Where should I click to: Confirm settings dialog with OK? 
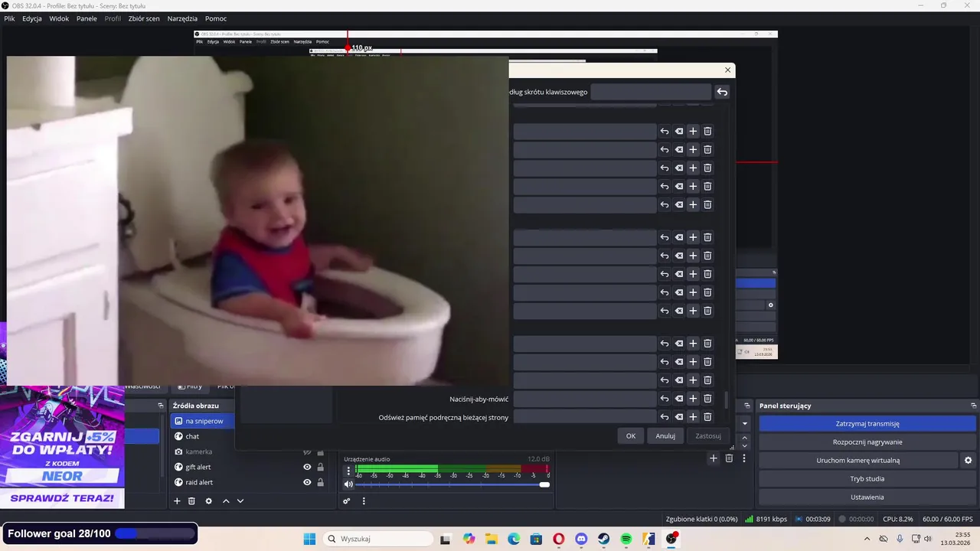click(x=631, y=435)
